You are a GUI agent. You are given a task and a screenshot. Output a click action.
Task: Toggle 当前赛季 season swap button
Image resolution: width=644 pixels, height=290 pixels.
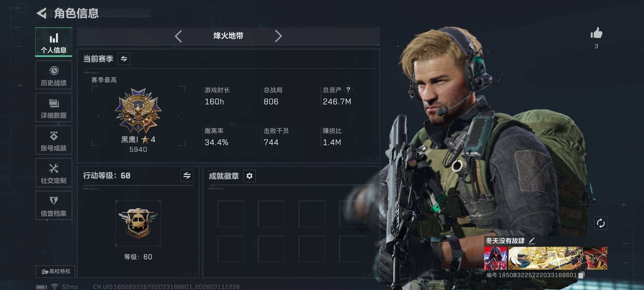click(124, 59)
